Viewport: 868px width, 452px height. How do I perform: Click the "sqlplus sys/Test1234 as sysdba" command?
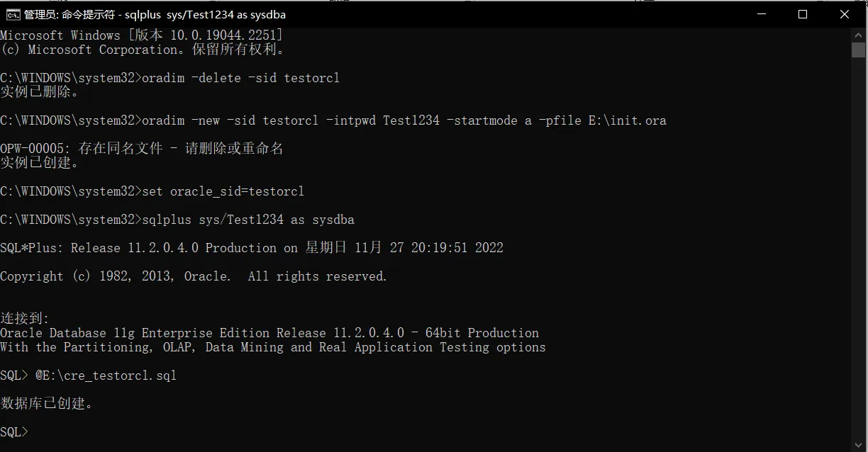coord(248,220)
